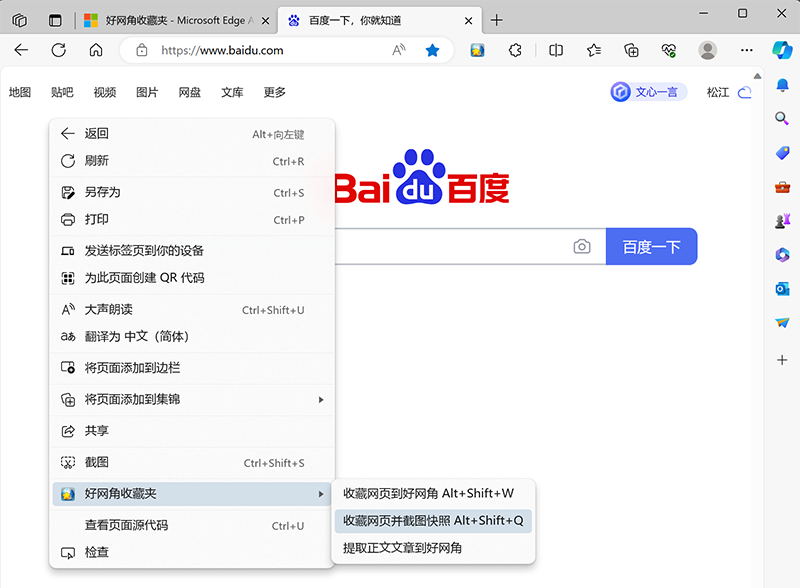Choose 另存为 from the context menu
Screen dimensions: 800x588
103,192
